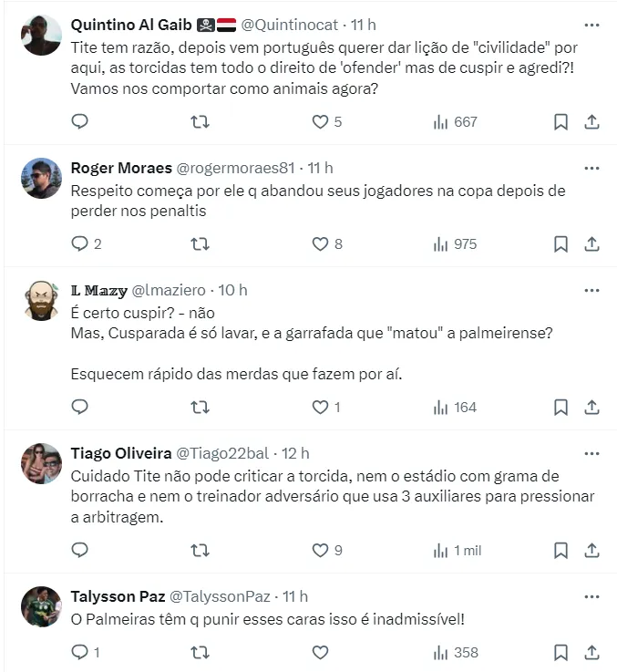This screenshot has height=672, width=617.
Task: Bookmark L Mazy's tweet
Action: pyautogui.click(x=560, y=407)
